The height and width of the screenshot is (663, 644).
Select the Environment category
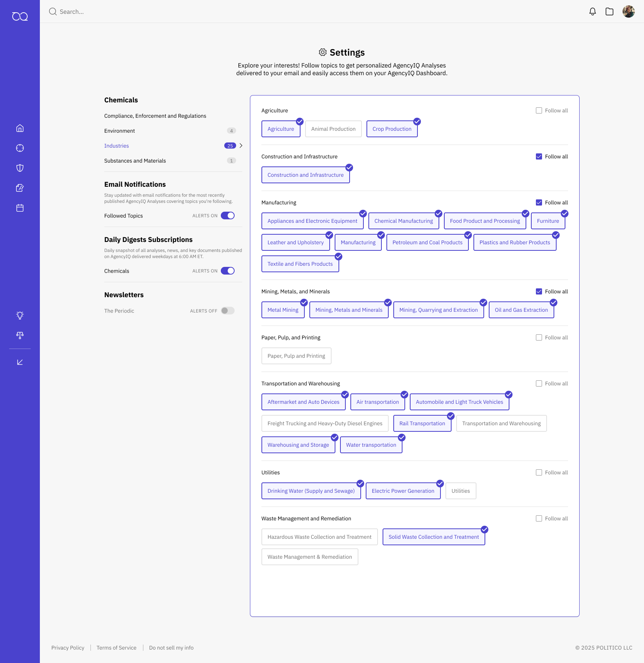point(119,131)
